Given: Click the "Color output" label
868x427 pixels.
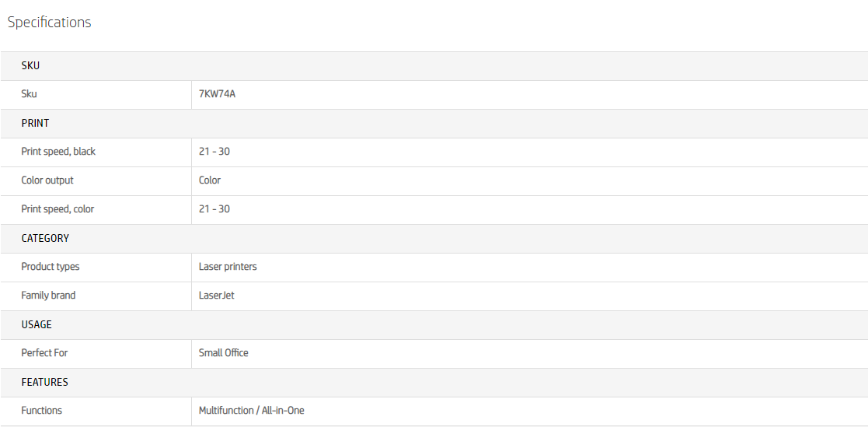Looking at the screenshot, I should [47, 180].
